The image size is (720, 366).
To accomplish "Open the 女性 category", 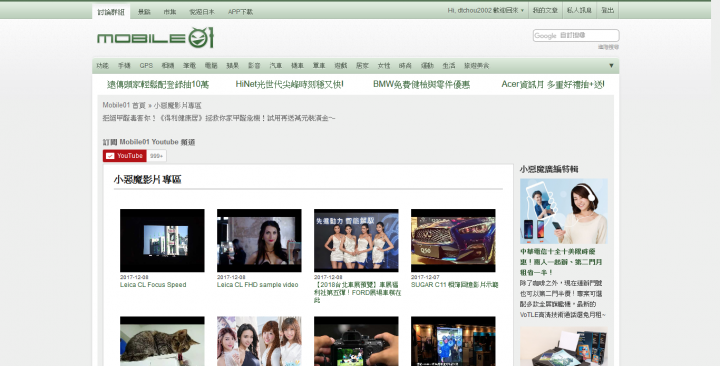I will point(384,66).
